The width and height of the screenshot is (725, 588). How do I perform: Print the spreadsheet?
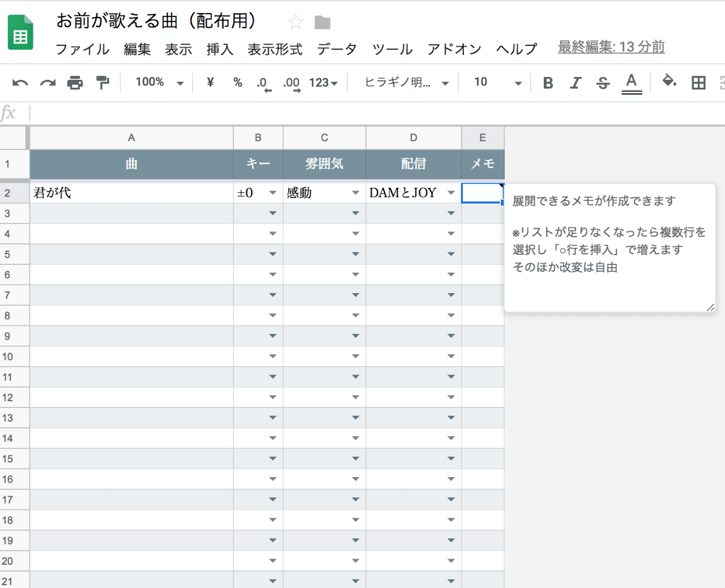(75, 83)
